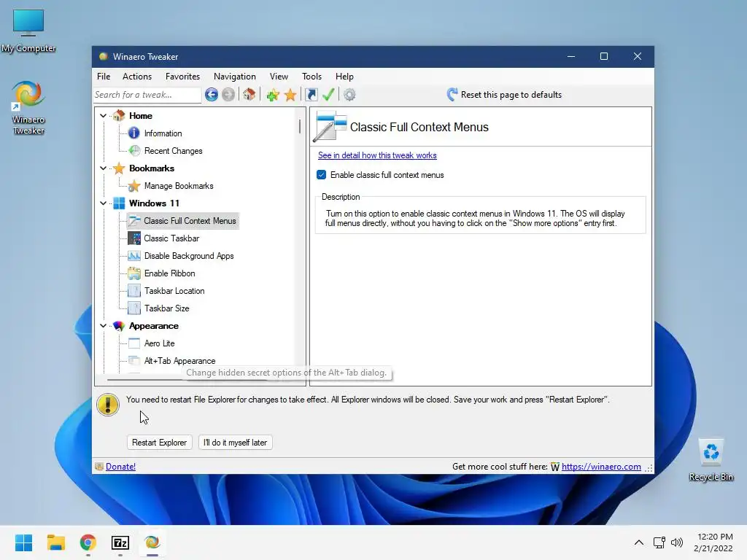Open the Tools menu
This screenshot has height=560, width=747.
(311, 76)
